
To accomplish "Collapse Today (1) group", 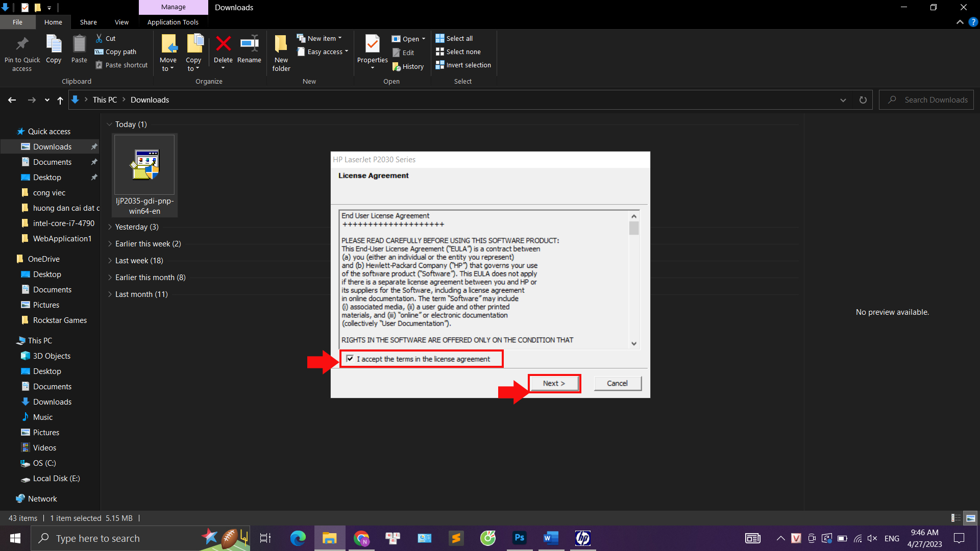I will point(110,124).
